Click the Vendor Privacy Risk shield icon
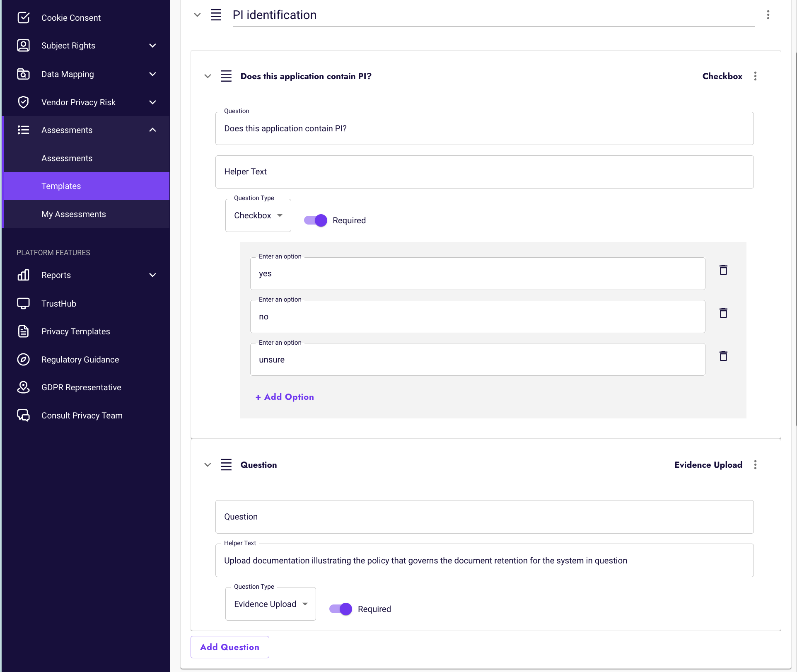The height and width of the screenshot is (672, 797). click(23, 102)
